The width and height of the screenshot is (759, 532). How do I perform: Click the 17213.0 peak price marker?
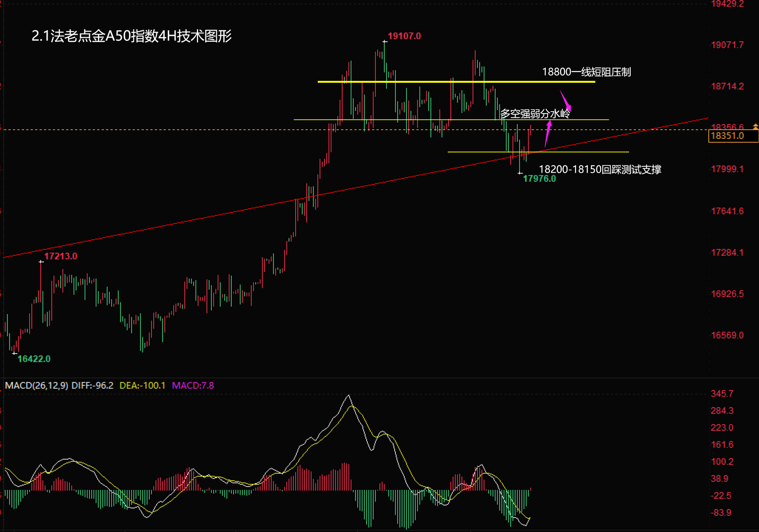pyautogui.click(x=60, y=256)
